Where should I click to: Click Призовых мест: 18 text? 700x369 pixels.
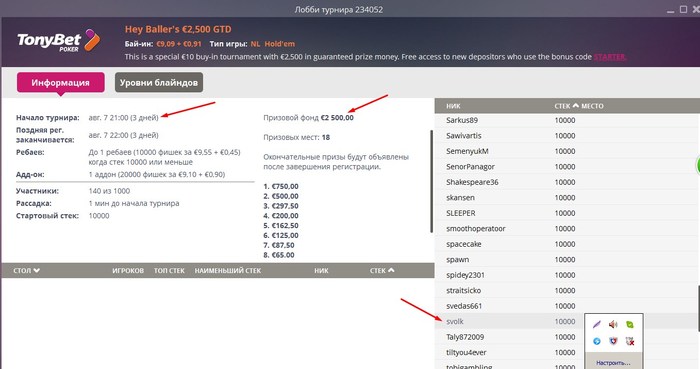(x=296, y=137)
